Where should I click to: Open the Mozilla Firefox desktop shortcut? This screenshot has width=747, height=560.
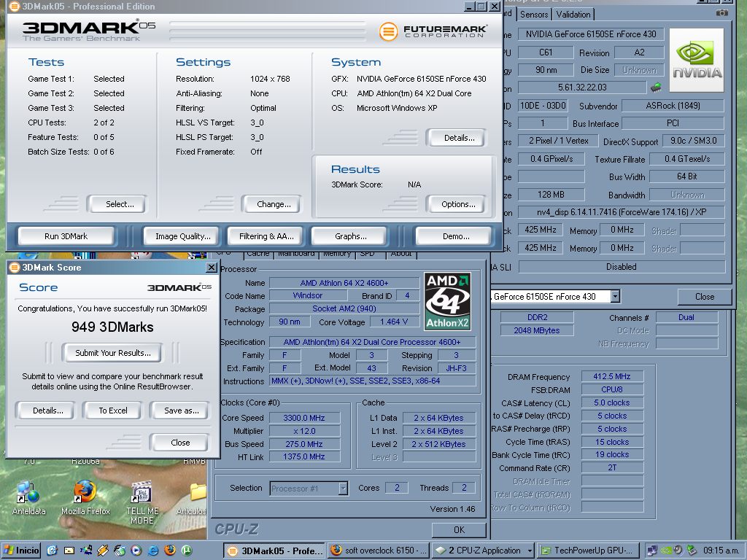(x=85, y=499)
